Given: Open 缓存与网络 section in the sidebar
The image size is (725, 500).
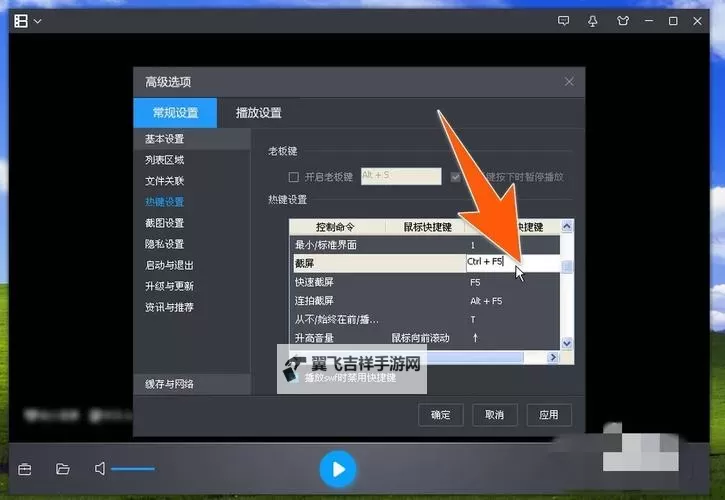Looking at the screenshot, I should point(191,384).
